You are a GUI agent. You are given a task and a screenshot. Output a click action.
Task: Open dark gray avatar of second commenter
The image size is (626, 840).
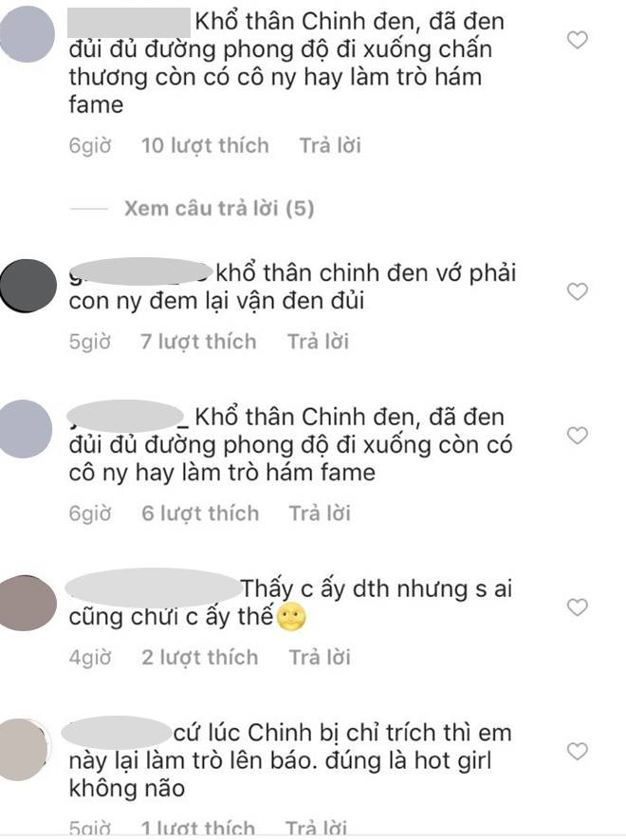click(x=28, y=286)
